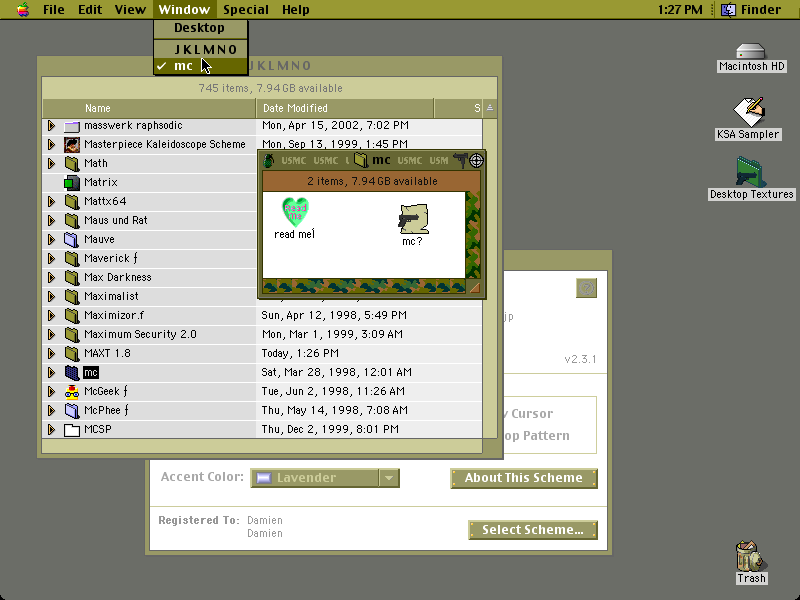
Task: Expand the Max Darkness disclosure triangle
Action: coord(51,278)
